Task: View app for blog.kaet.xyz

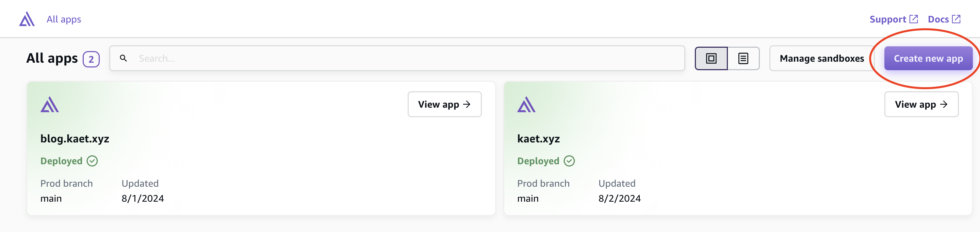Action: click(x=444, y=104)
